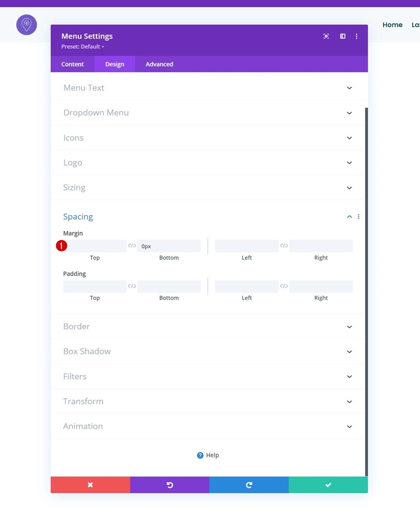Open the Menu Settings three-dot options
The width and height of the screenshot is (420, 513).
(x=357, y=36)
